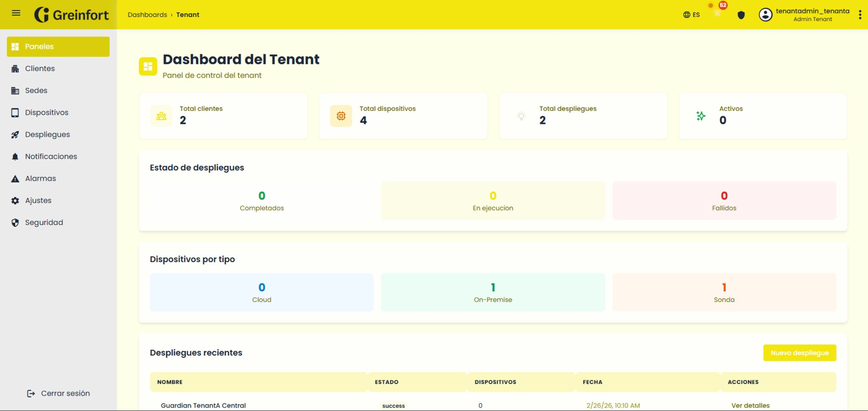Click the Ajustes gear icon
Screen dimensions: 868x411
[15, 201]
